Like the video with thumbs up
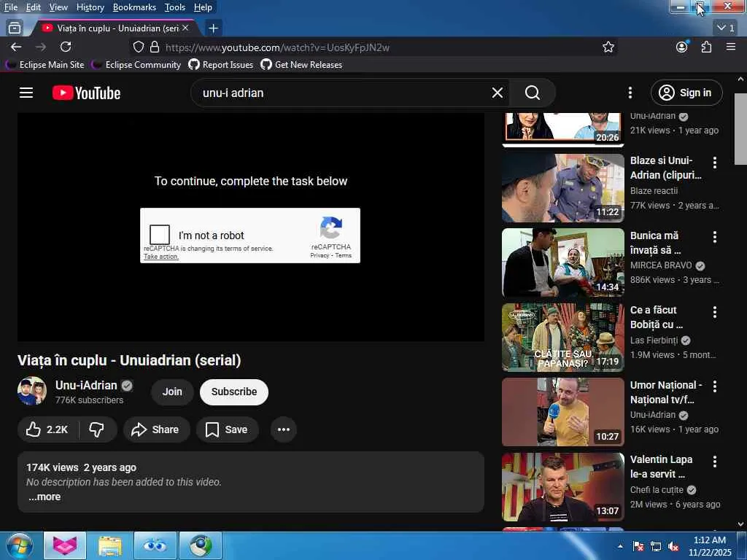This screenshot has height=560, width=747. [47, 429]
